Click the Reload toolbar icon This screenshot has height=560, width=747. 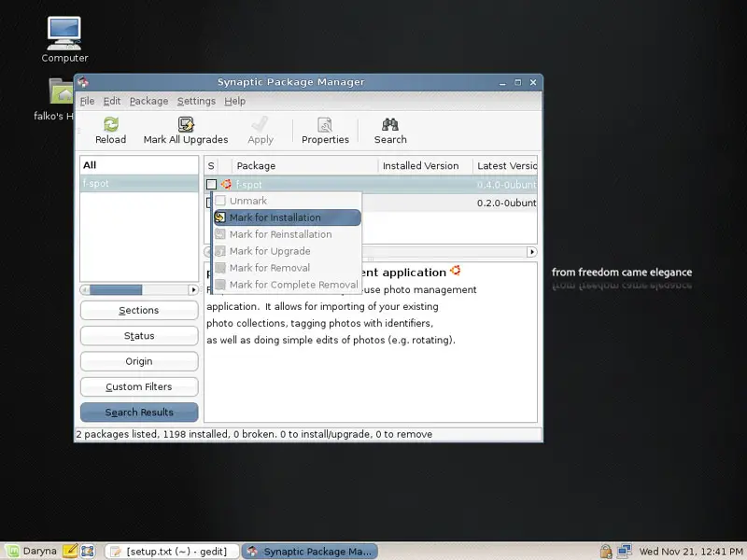(110, 125)
